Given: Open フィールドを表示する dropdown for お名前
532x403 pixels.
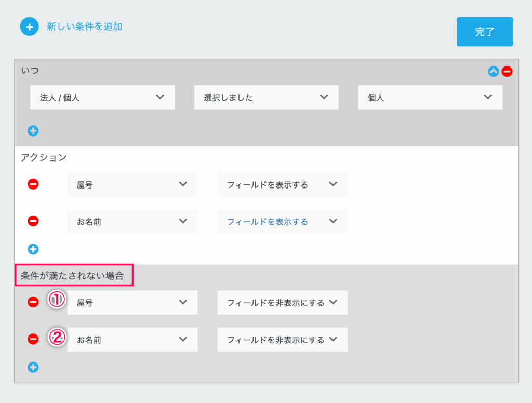Looking at the screenshot, I should pos(282,221).
